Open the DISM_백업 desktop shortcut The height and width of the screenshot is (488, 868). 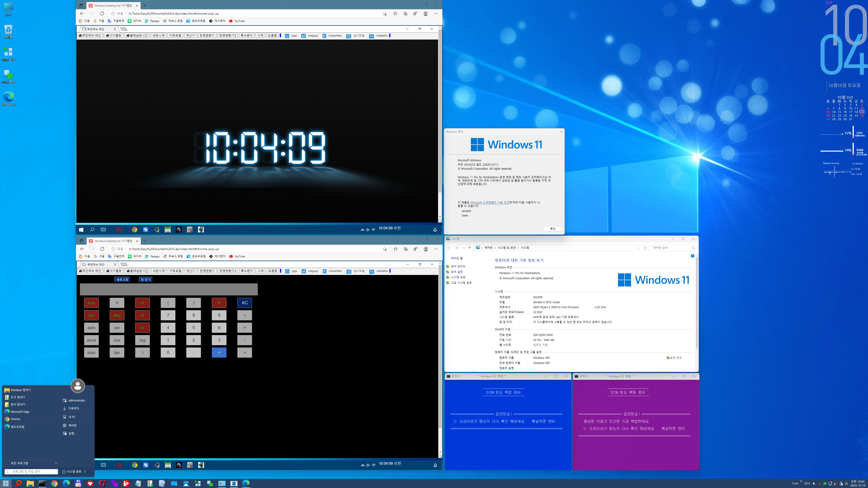pyautogui.click(x=8, y=54)
